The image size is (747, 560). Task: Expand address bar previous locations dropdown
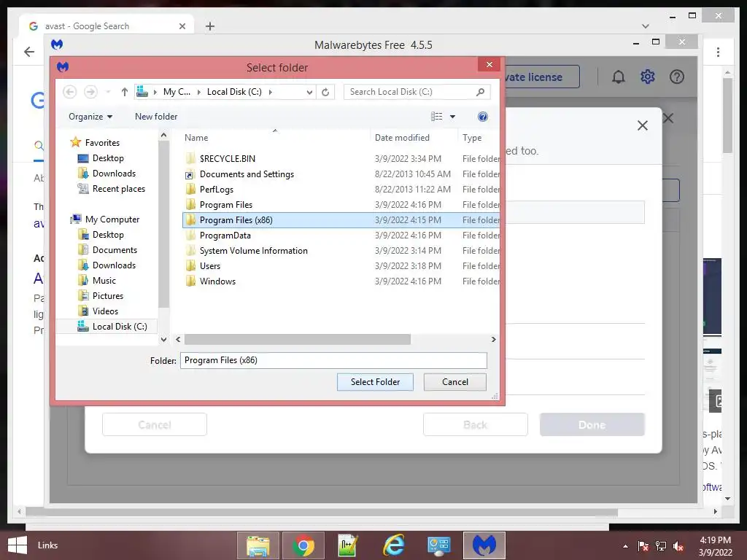[309, 92]
